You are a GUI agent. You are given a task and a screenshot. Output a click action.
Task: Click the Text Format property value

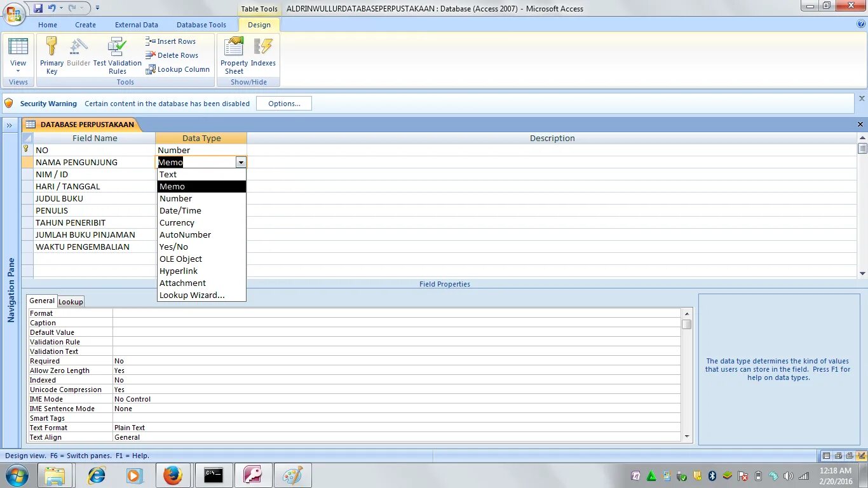[397, 428]
